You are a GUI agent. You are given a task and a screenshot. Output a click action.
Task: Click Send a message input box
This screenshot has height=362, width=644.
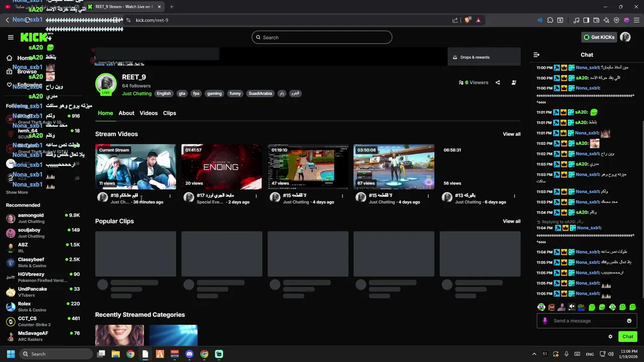click(586, 321)
